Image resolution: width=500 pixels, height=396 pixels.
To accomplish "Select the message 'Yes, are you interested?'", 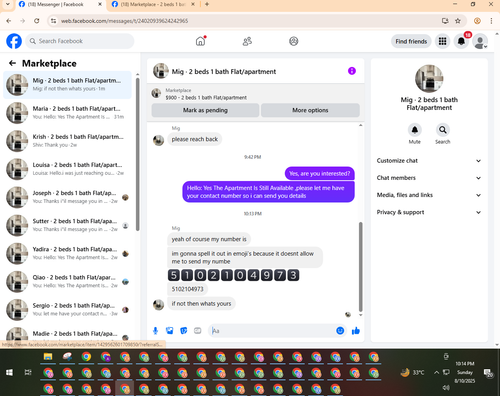I will tap(320, 174).
